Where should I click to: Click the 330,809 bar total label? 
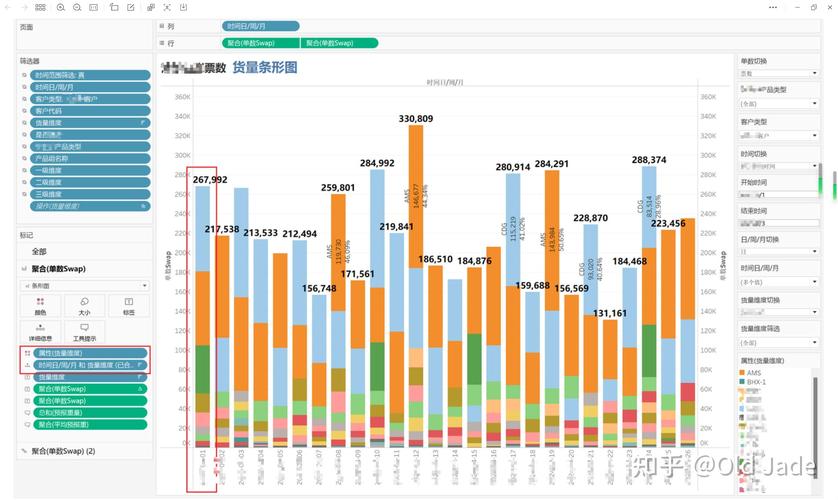[x=416, y=119]
